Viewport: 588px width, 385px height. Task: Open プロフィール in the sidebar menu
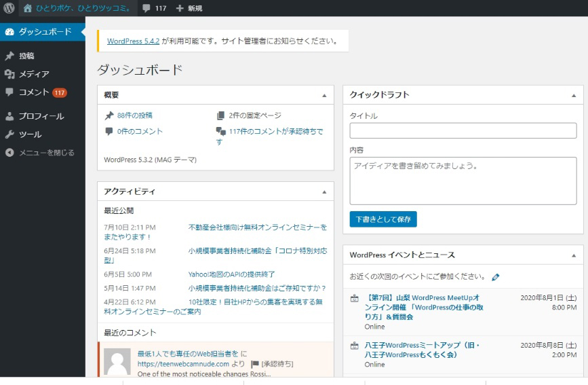click(42, 116)
